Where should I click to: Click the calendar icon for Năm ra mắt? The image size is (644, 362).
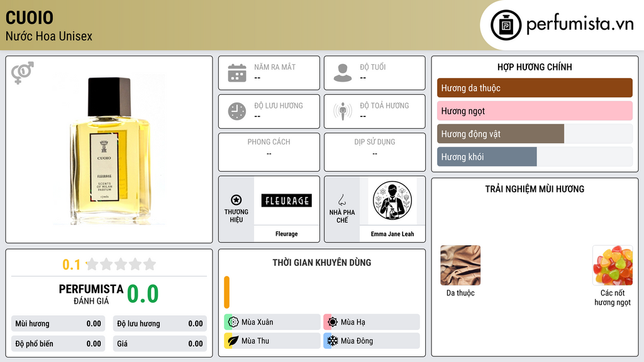click(x=237, y=73)
